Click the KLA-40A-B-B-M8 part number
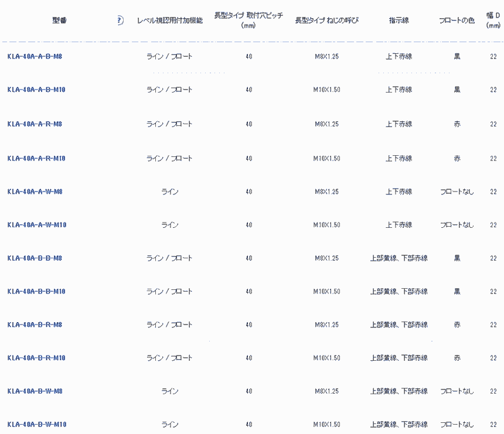Screen dimensions: 504x434 point(35,258)
